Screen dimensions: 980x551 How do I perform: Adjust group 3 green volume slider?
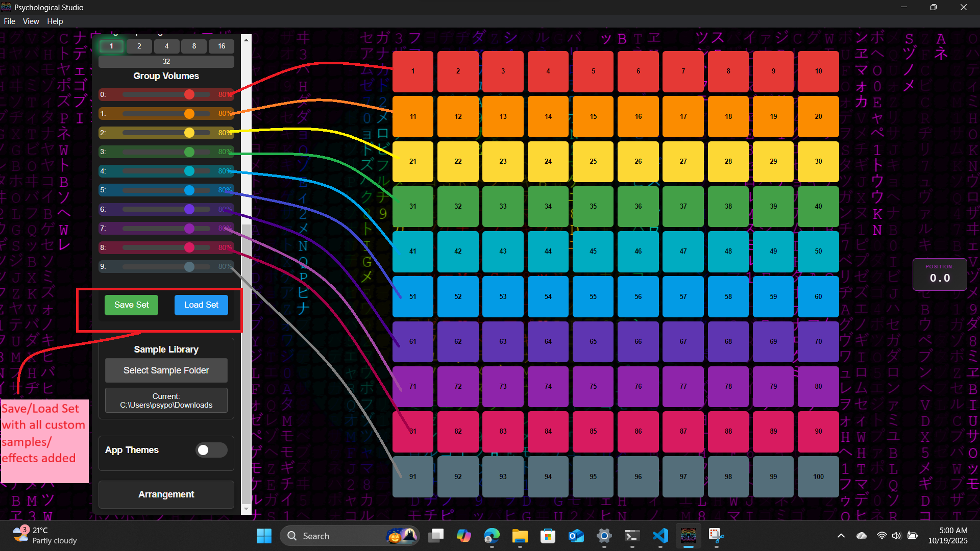189,152
